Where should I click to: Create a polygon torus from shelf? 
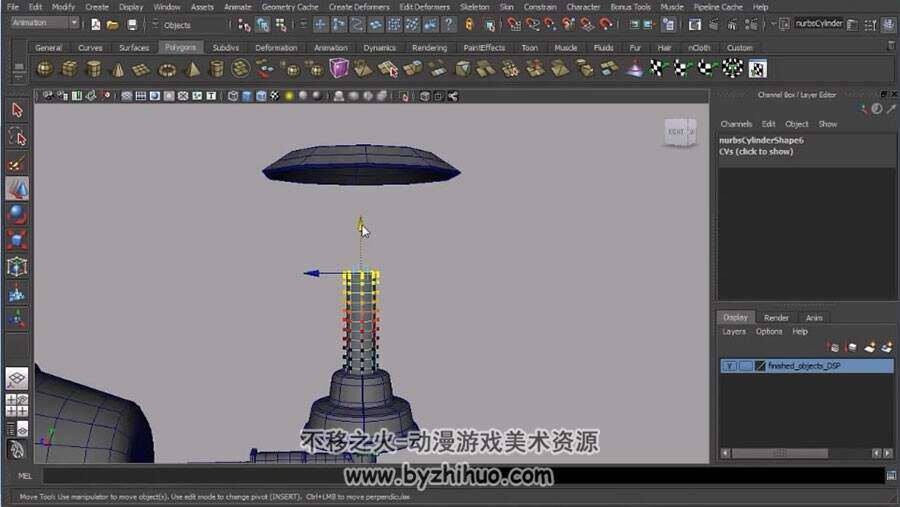pos(167,69)
